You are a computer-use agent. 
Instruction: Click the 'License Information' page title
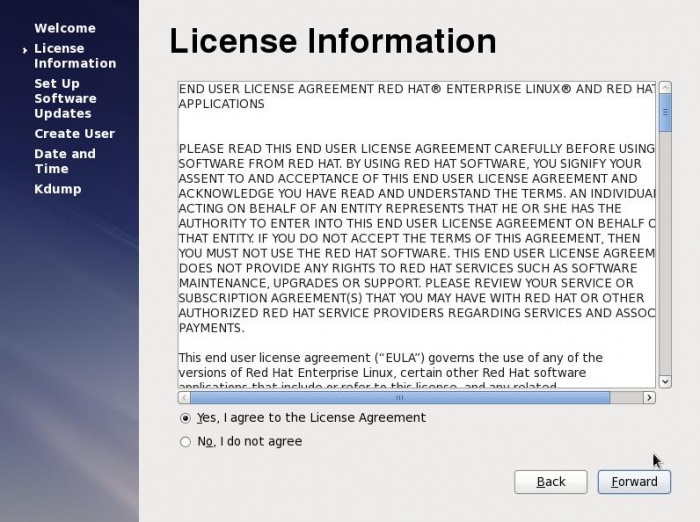pos(333,41)
